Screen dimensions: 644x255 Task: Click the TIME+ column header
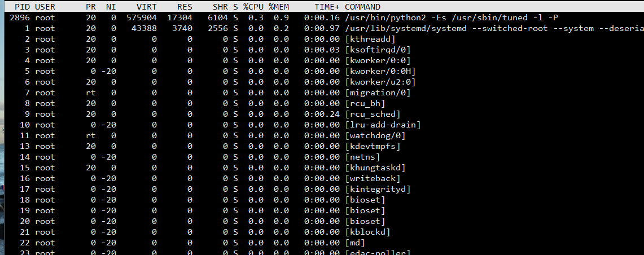[x=327, y=7]
